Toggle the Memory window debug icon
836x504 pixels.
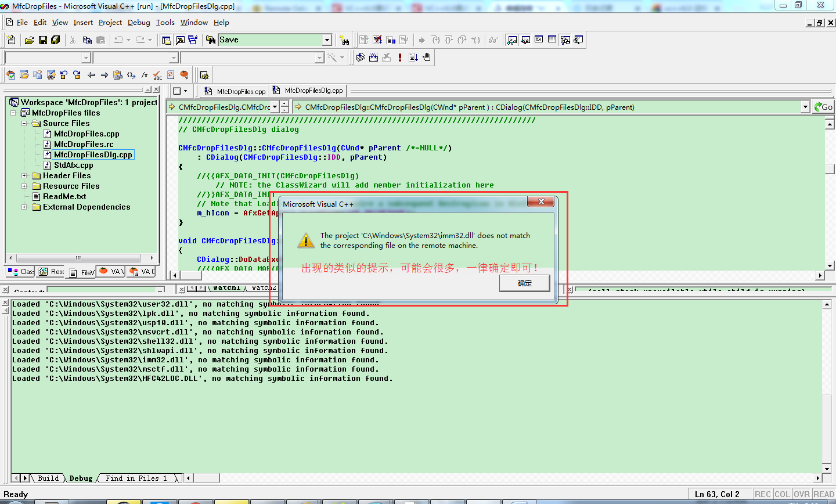[552, 40]
